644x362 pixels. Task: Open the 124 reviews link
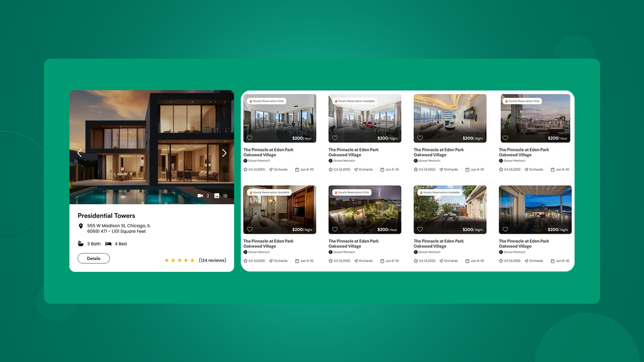[x=212, y=260]
